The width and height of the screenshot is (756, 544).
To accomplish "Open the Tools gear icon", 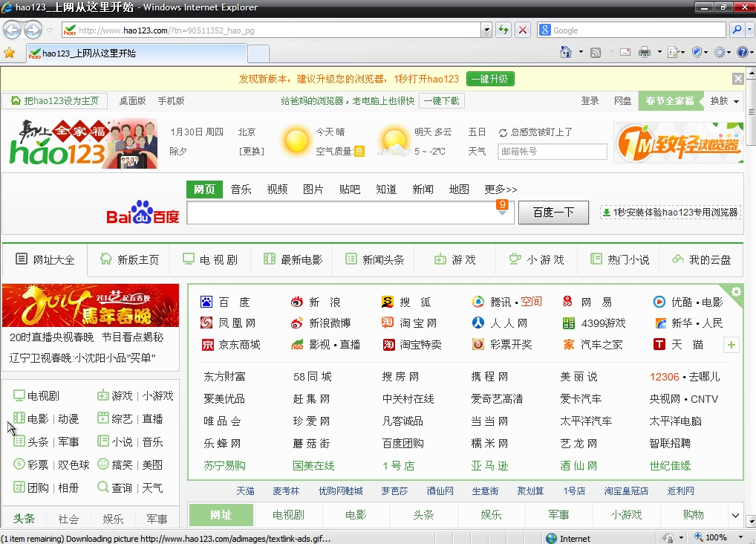I will (718, 52).
